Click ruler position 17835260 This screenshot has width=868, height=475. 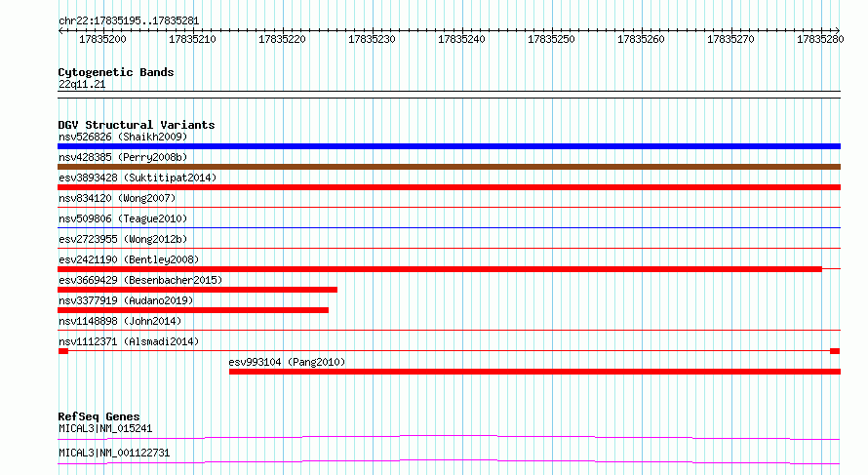click(641, 39)
